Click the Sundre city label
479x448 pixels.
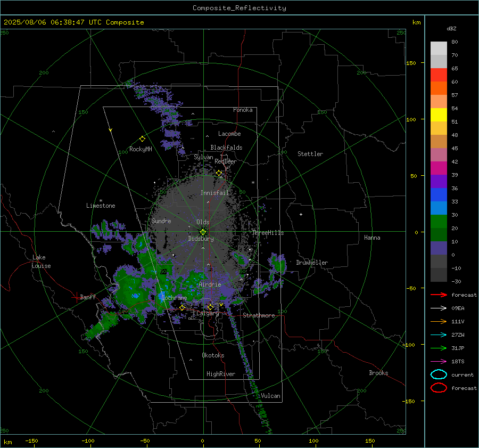coord(161,221)
